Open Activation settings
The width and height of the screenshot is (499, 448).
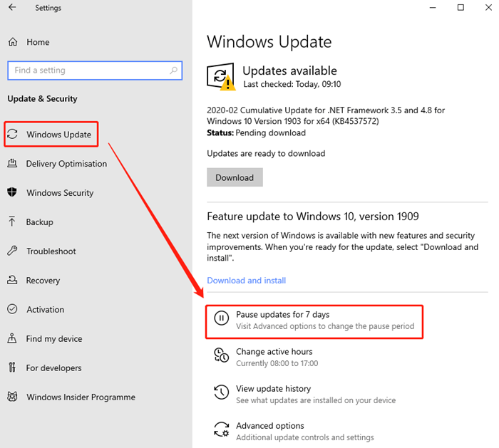pyautogui.click(x=46, y=309)
